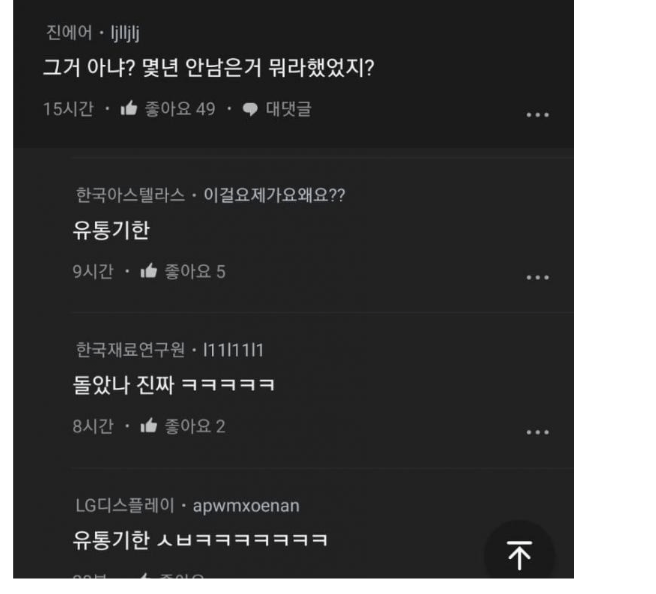Click the 대댓글 reply label
Screen dimensions: 656x594
(289, 109)
